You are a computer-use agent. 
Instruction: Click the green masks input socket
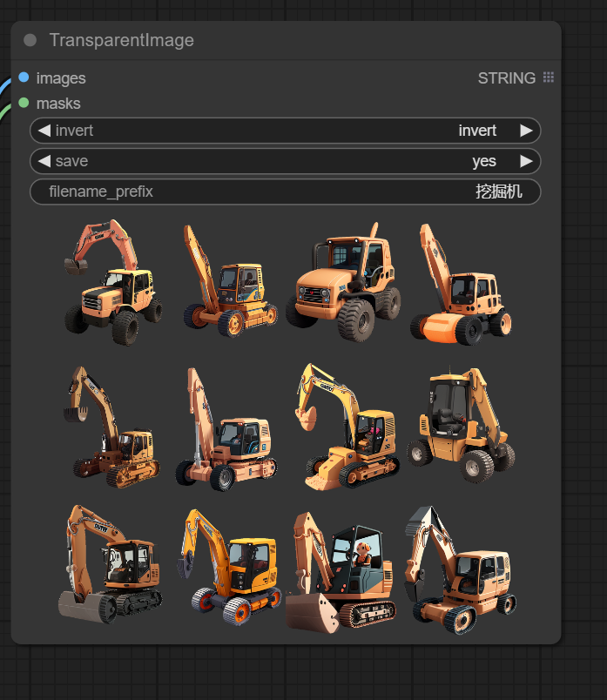pyautogui.click(x=24, y=103)
